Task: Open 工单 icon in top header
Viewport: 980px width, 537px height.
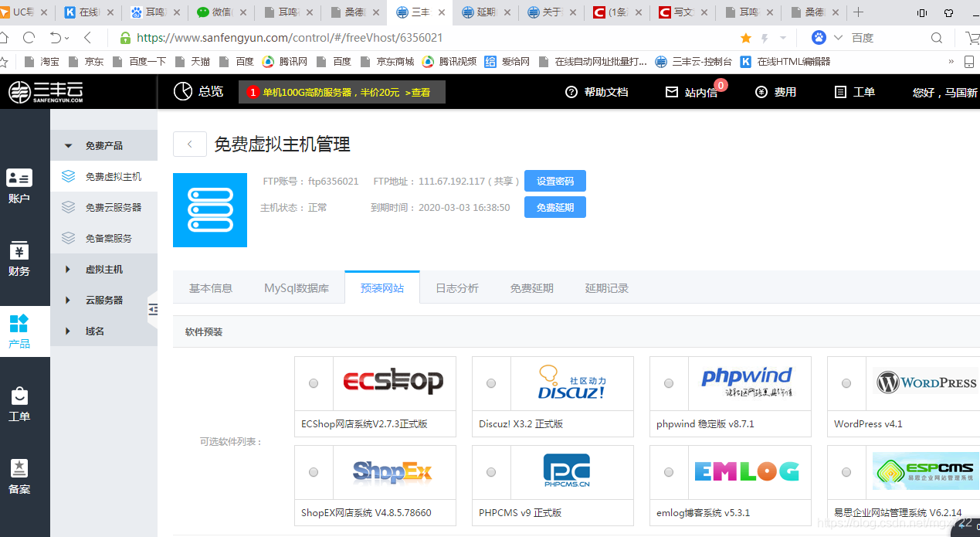Action: pos(841,92)
